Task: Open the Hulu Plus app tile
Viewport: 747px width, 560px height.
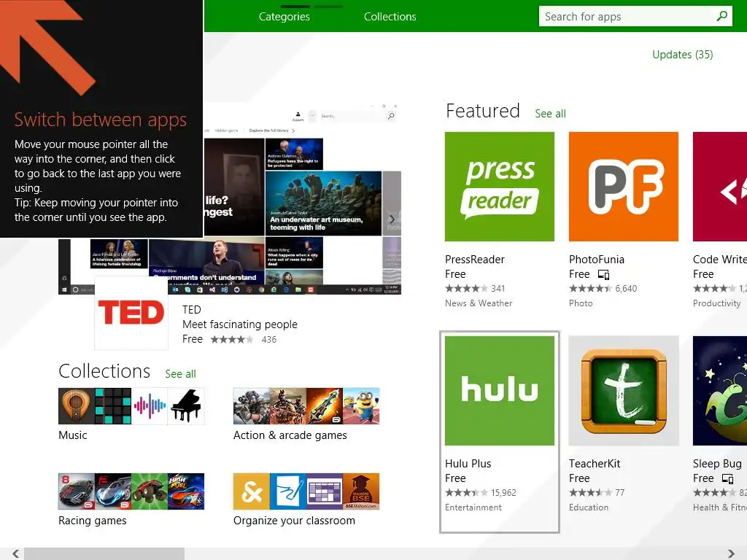Action: click(x=499, y=391)
